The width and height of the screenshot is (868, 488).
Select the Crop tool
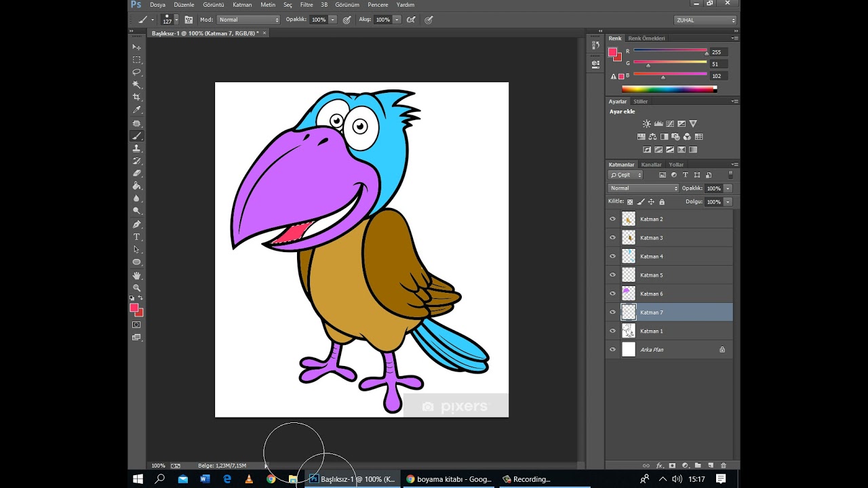(x=136, y=98)
